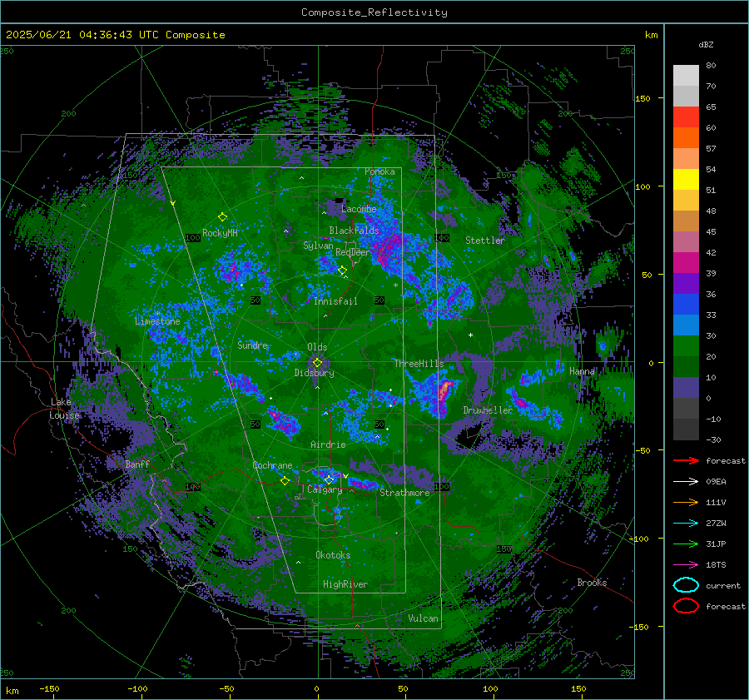749x700 pixels.
Task: Click the Blackfalds label on the map
Action: pyautogui.click(x=354, y=231)
